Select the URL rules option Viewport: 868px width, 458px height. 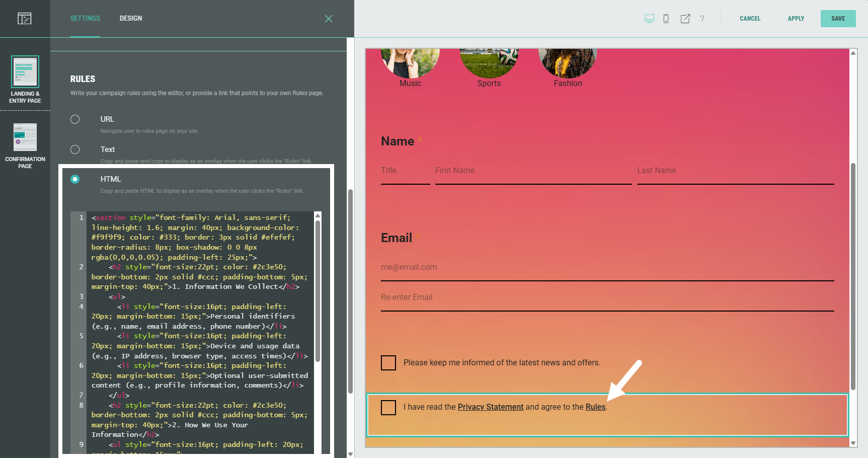75,119
